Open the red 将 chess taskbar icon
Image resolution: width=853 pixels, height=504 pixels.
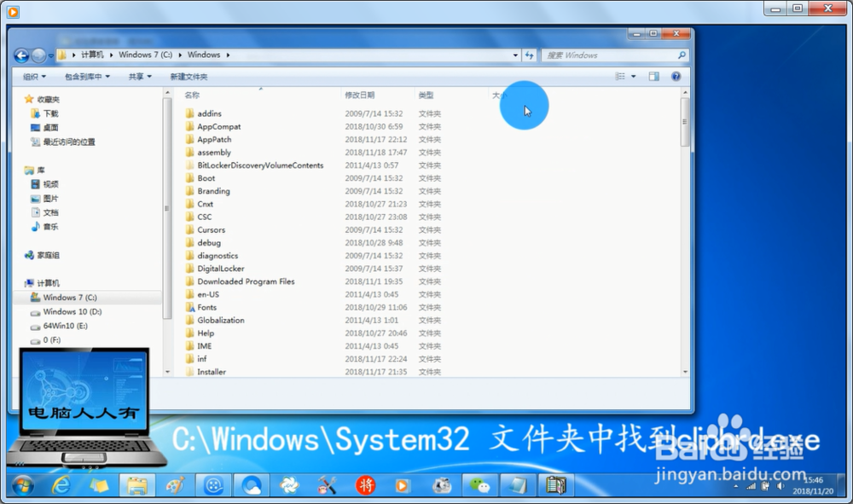click(x=366, y=485)
